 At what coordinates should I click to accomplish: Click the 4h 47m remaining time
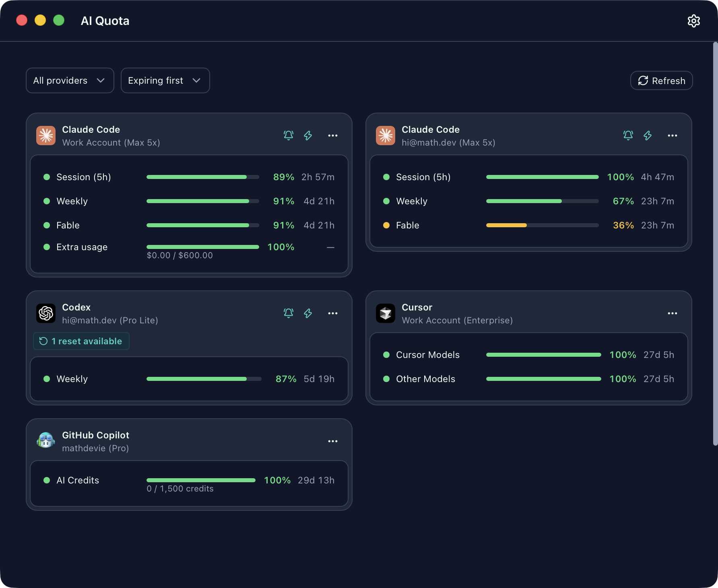click(x=658, y=177)
